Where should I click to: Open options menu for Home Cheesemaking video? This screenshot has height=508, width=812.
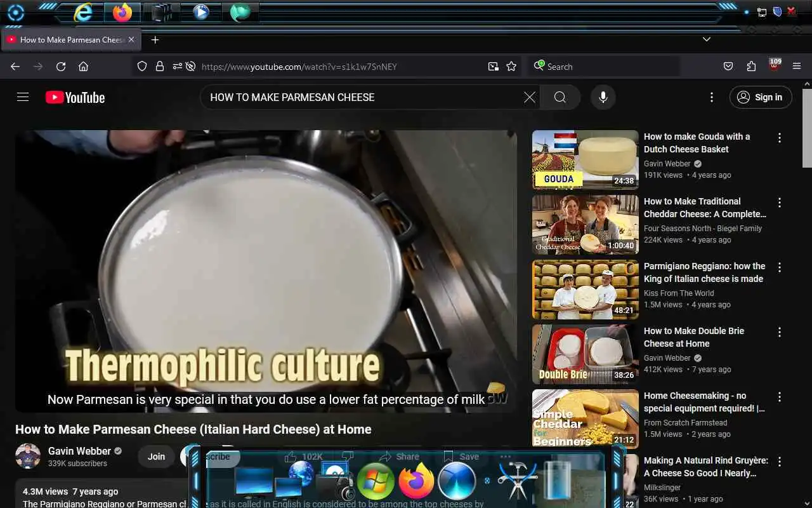click(x=780, y=397)
